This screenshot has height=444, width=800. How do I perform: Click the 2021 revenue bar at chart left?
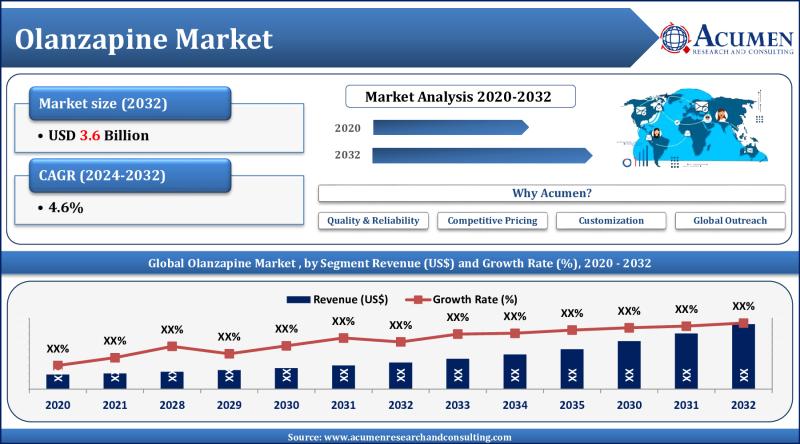click(115, 381)
